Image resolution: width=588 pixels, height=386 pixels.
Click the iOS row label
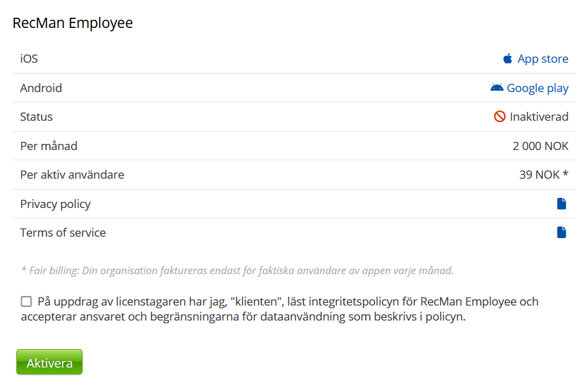29,59
